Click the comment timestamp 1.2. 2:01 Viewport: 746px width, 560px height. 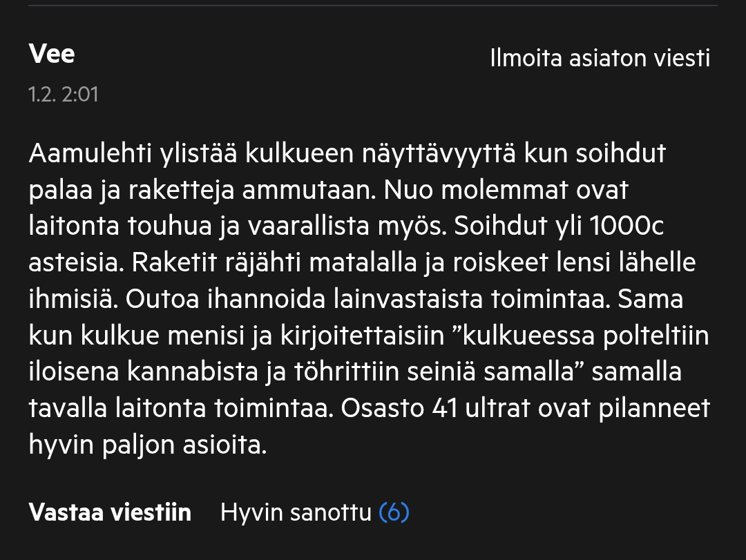point(64,94)
